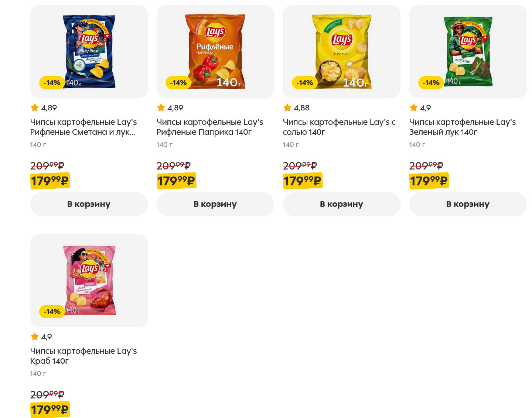Click the Lay's Рифленые Сметана и лук title
This screenshot has height=418, width=532.
(83, 127)
